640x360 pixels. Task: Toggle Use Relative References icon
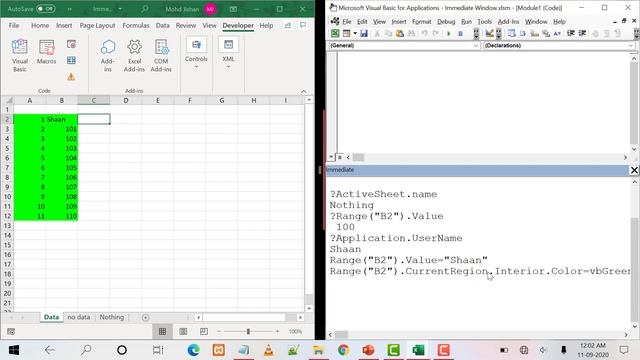(71, 60)
